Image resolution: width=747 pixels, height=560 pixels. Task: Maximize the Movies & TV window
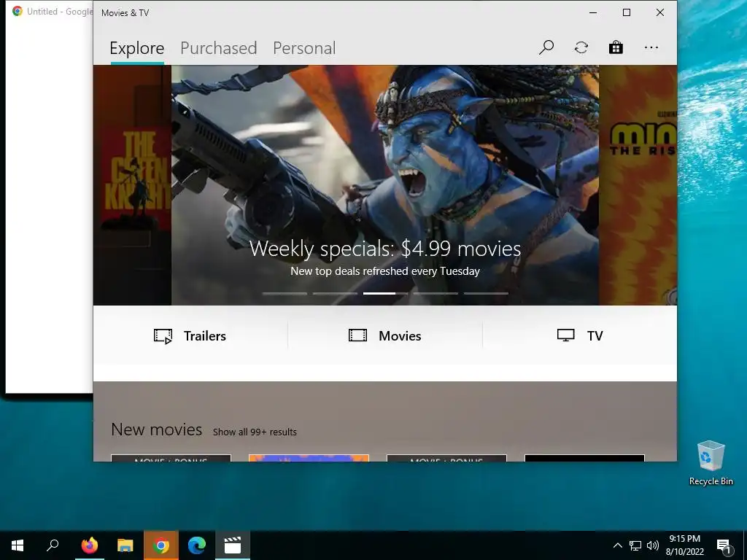pos(627,12)
